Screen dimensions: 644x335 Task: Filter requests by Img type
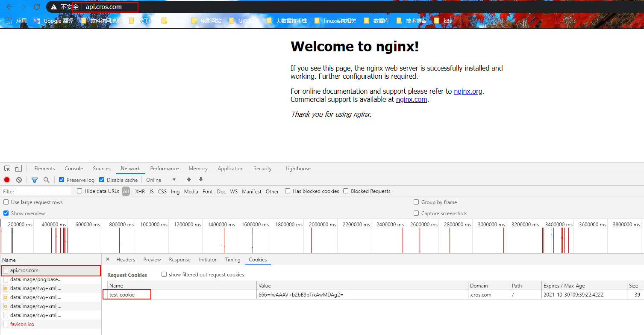tap(175, 192)
